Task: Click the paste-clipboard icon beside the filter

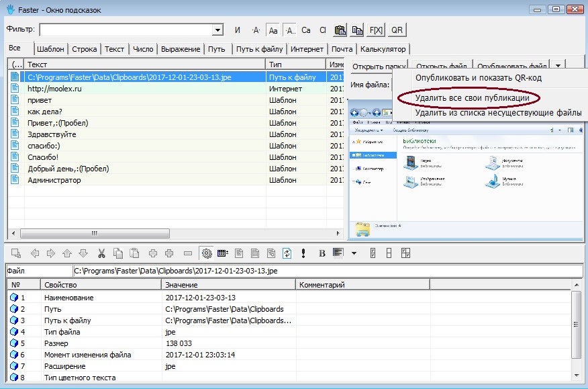Action: click(x=340, y=30)
